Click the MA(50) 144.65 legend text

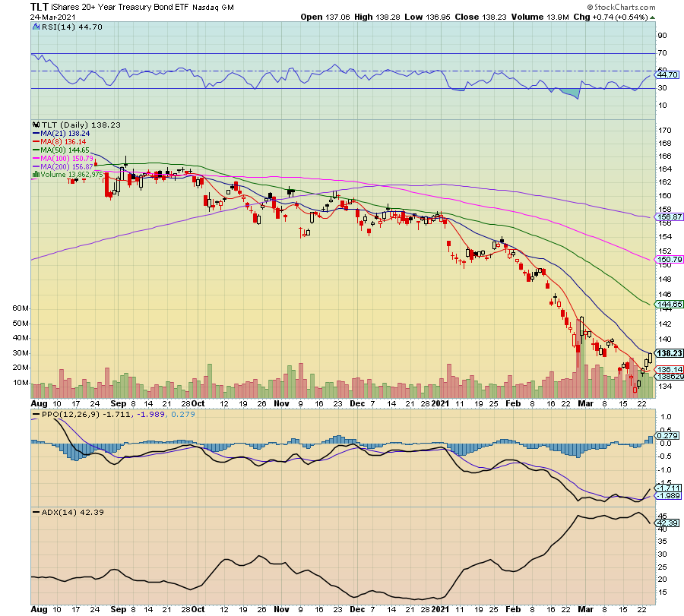[x=65, y=150]
